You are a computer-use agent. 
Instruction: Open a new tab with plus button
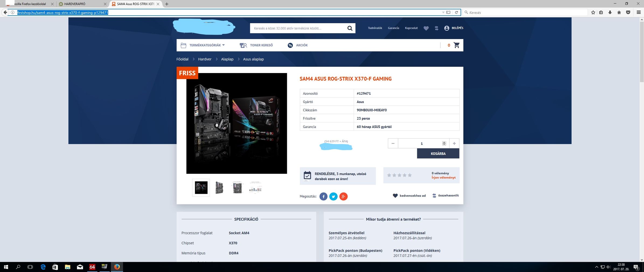pyautogui.click(x=167, y=4)
